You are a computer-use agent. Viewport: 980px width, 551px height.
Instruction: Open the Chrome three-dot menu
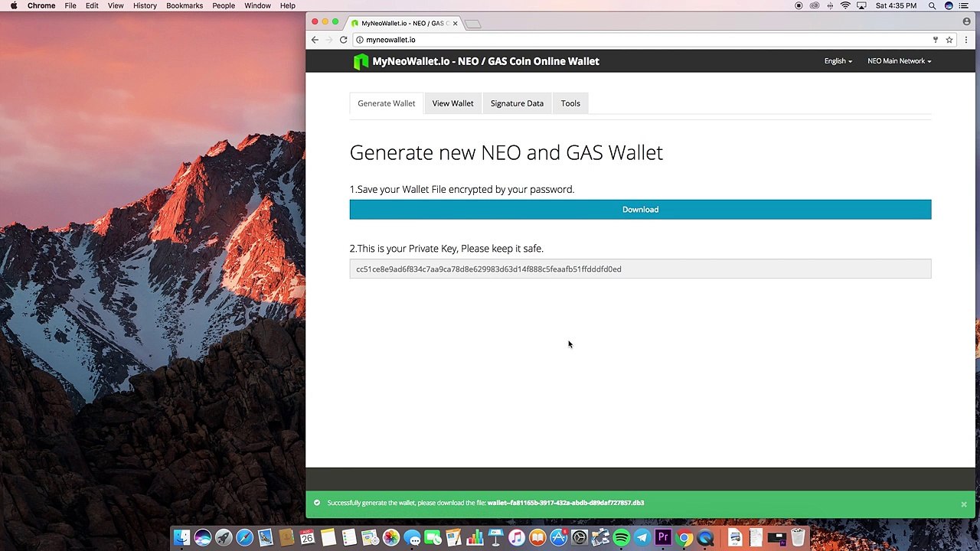[966, 40]
